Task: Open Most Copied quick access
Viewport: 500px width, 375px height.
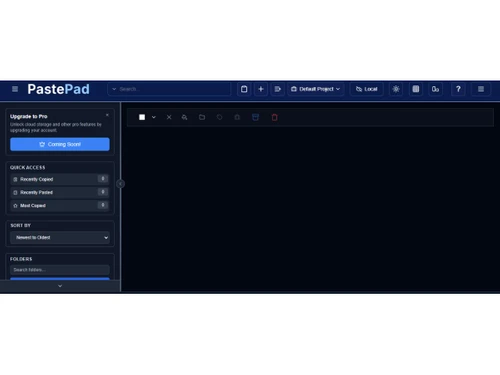Action: (60, 205)
